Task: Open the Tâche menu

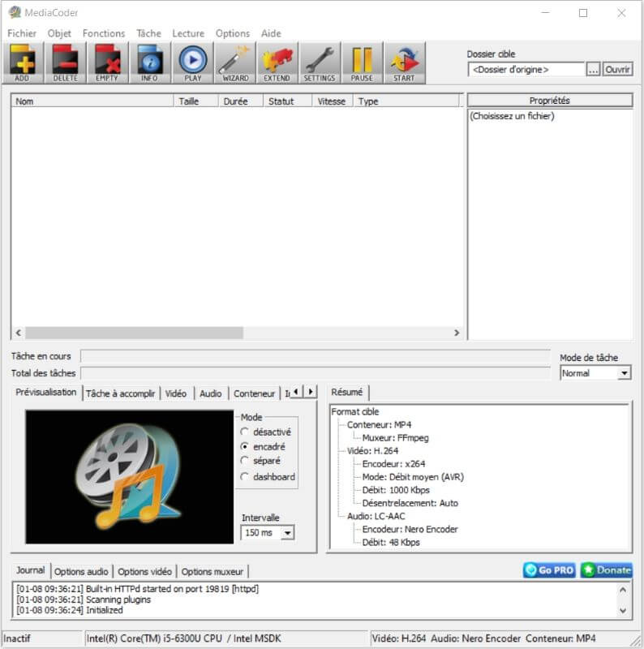Action: click(148, 33)
